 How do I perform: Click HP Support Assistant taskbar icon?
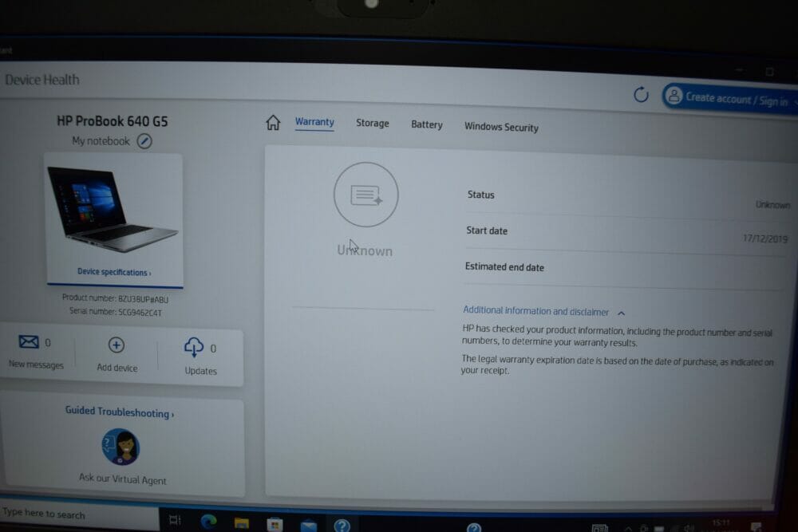(x=342, y=526)
